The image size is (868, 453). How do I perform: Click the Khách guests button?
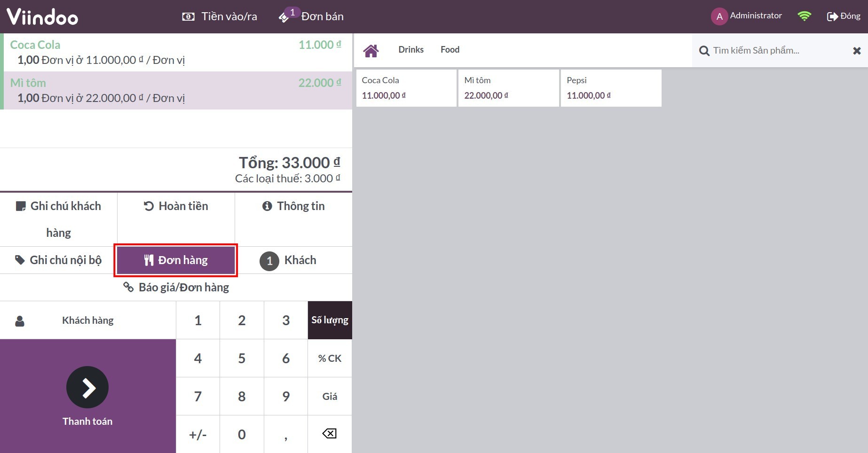point(293,260)
